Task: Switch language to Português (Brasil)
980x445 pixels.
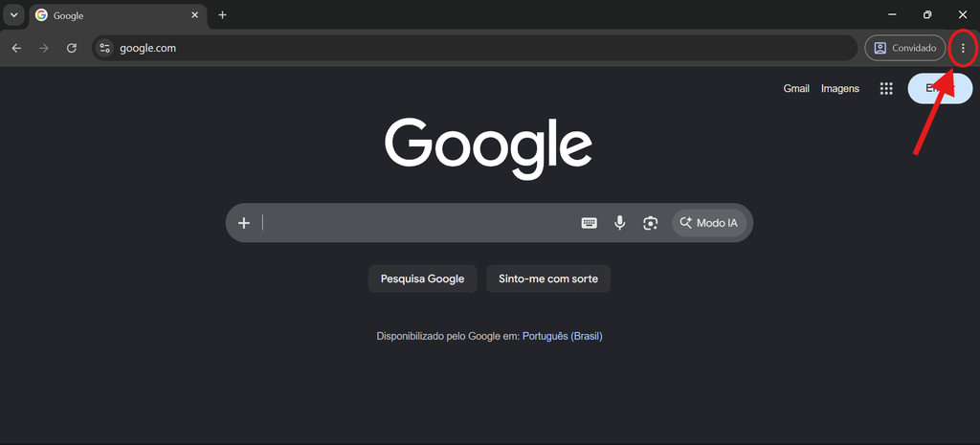Action: (x=562, y=336)
